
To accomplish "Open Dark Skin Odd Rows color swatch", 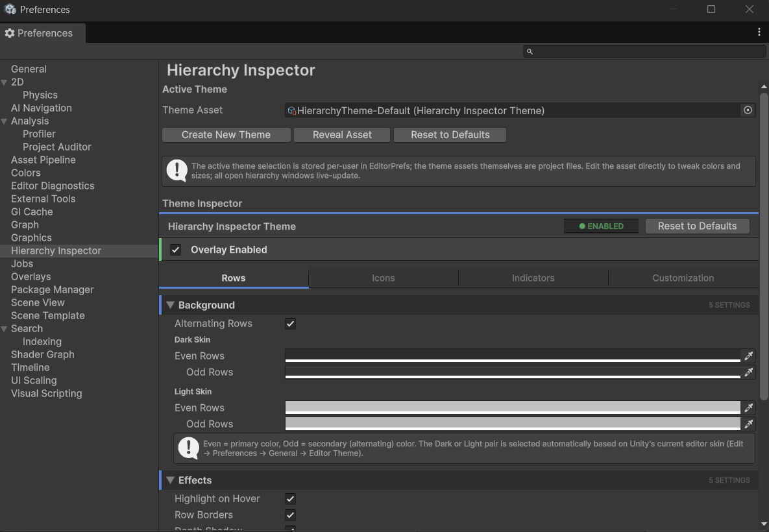I will point(513,372).
